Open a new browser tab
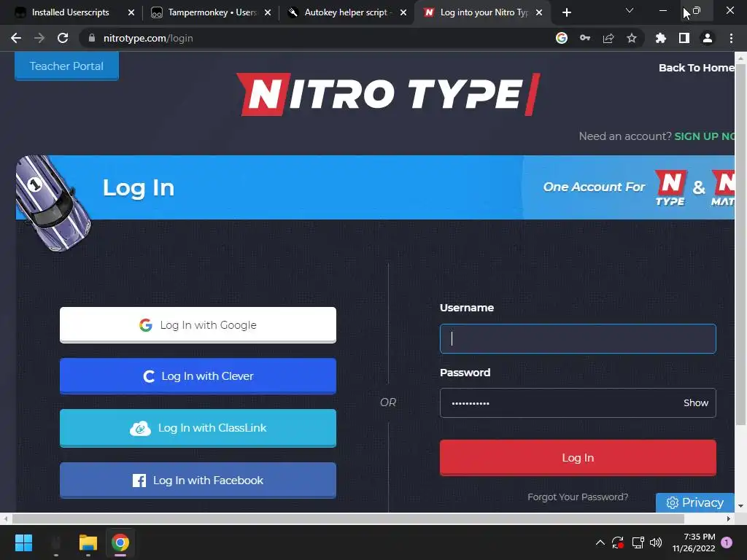The height and width of the screenshot is (560, 747). click(x=566, y=12)
